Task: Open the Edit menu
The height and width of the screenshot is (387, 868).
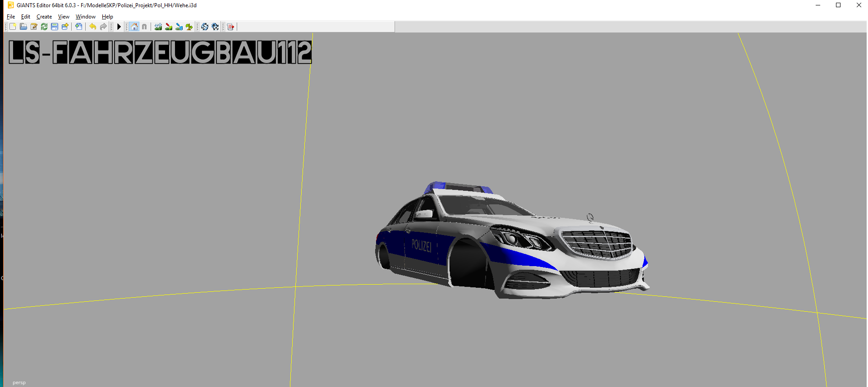Action: click(26, 17)
